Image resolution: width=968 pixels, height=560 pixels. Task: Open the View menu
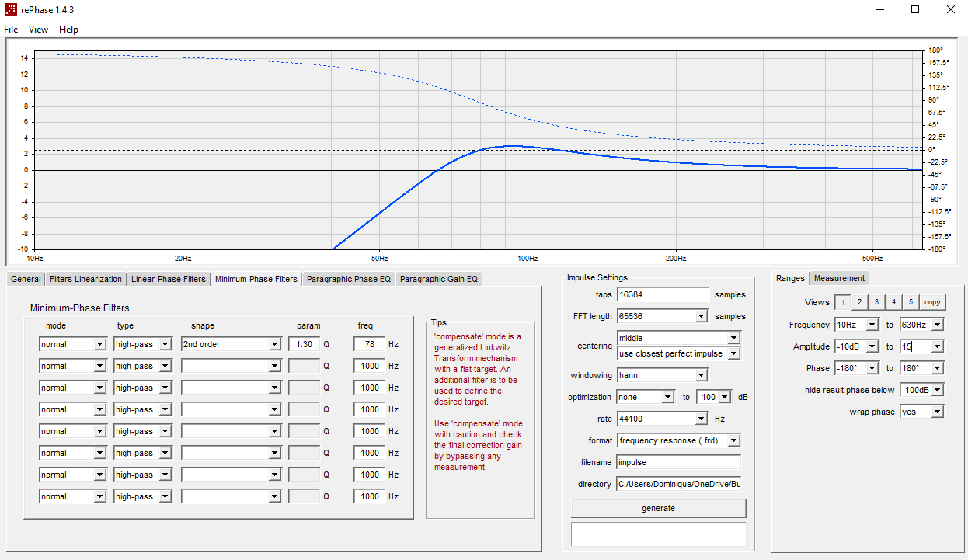tap(38, 30)
